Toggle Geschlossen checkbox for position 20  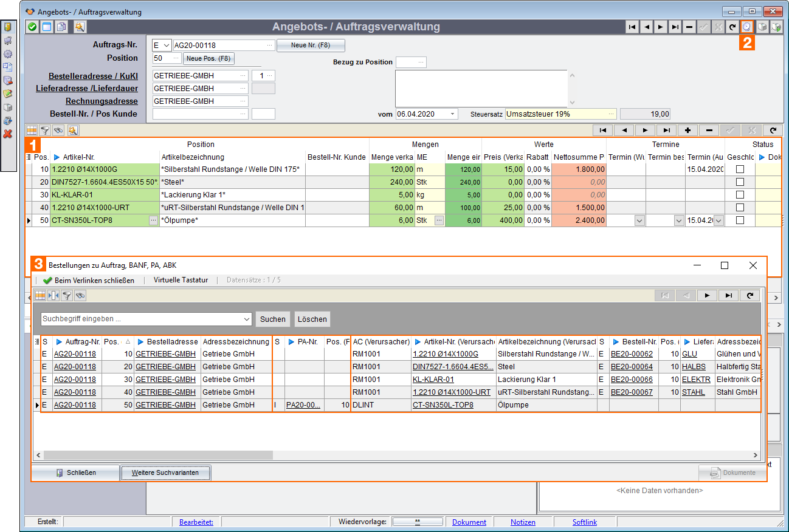[740, 182]
